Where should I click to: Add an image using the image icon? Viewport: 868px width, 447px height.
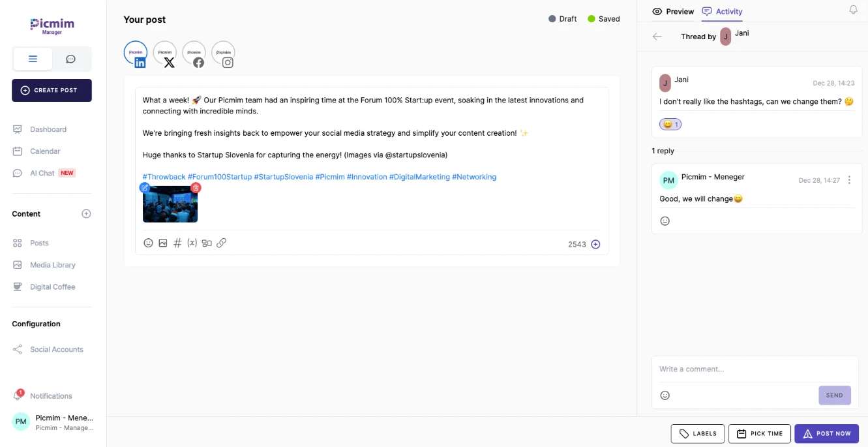163,242
